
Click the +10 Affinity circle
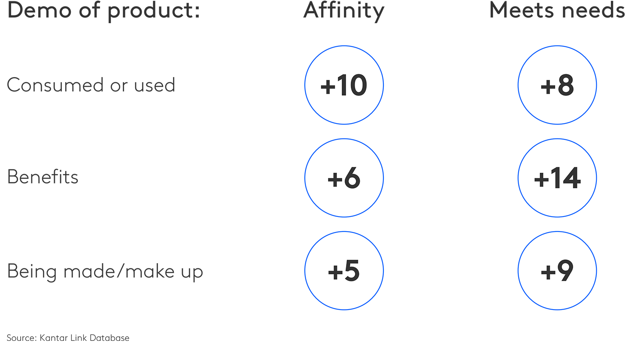click(x=344, y=85)
